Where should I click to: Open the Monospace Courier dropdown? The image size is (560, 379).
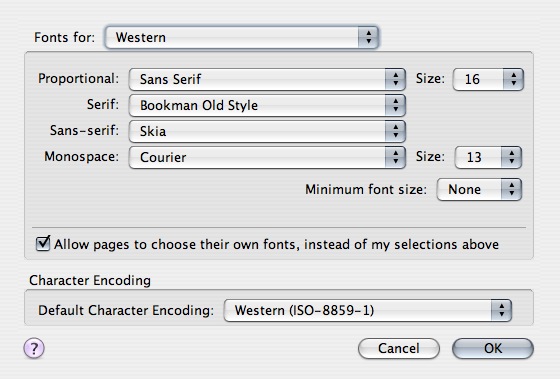click(267, 157)
